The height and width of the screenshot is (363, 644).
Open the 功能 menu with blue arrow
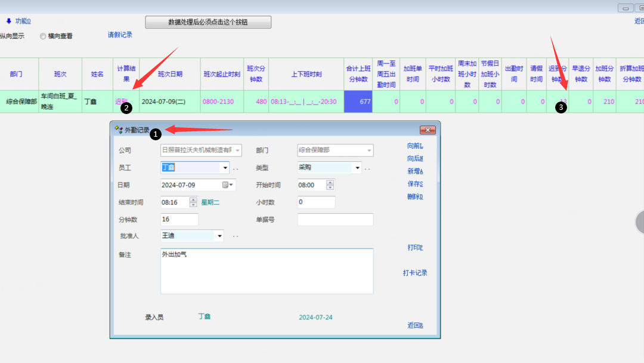(18, 21)
